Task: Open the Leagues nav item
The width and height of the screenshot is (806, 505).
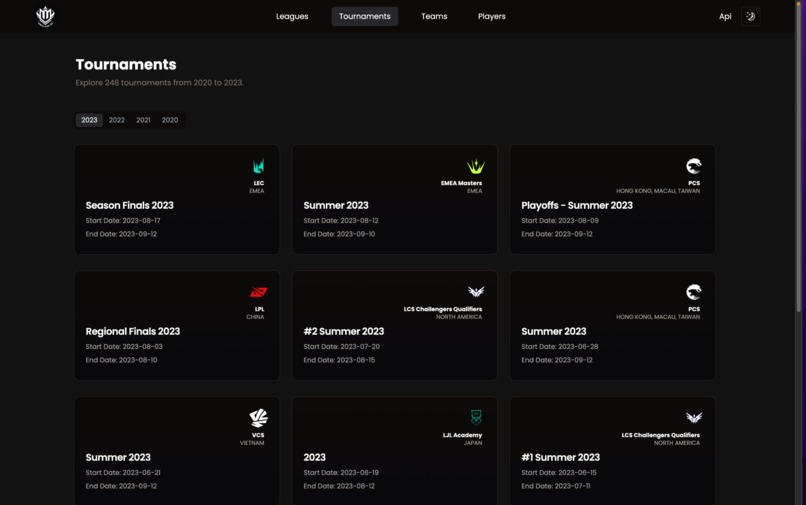Action: [292, 16]
